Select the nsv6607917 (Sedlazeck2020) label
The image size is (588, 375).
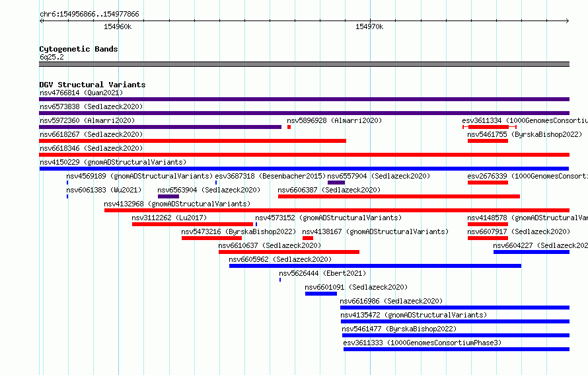point(519,231)
